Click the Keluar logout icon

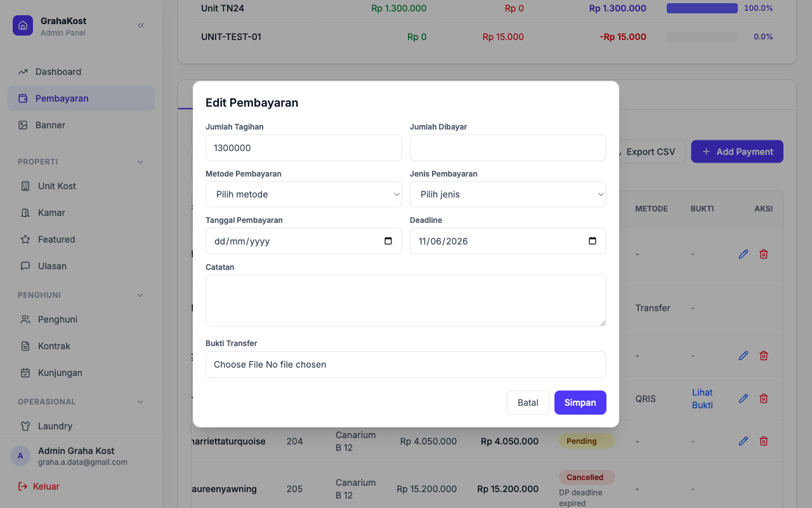pos(23,486)
